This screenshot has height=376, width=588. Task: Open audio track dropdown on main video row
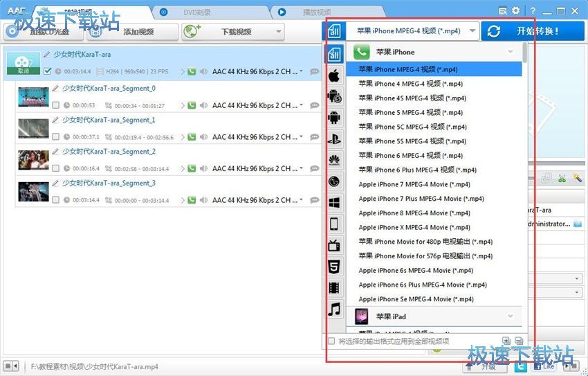coord(301,71)
